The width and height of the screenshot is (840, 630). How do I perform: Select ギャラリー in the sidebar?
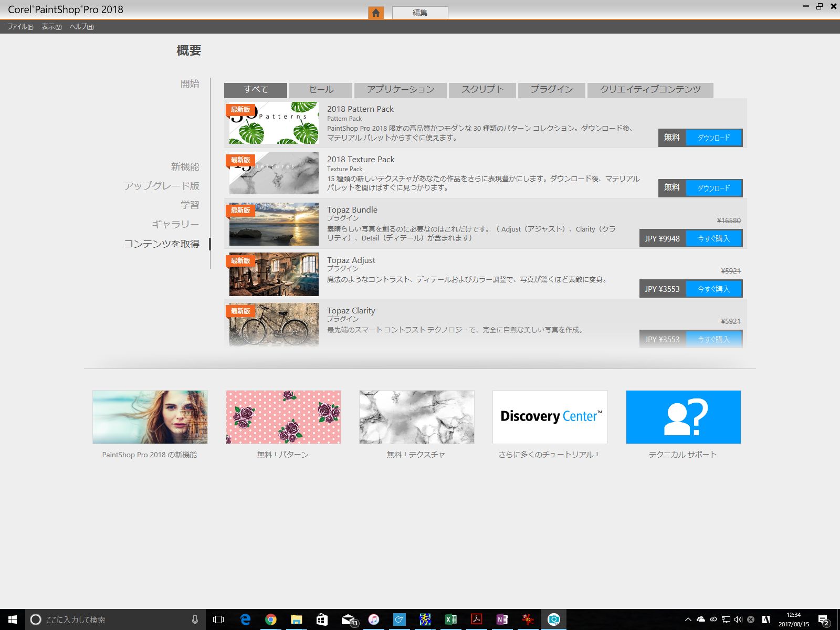175,224
